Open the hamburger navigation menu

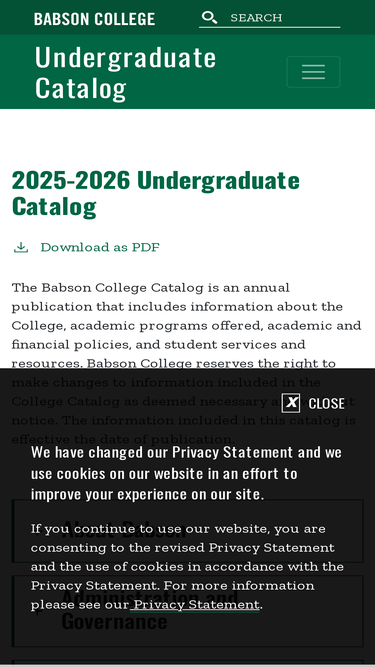point(313,72)
